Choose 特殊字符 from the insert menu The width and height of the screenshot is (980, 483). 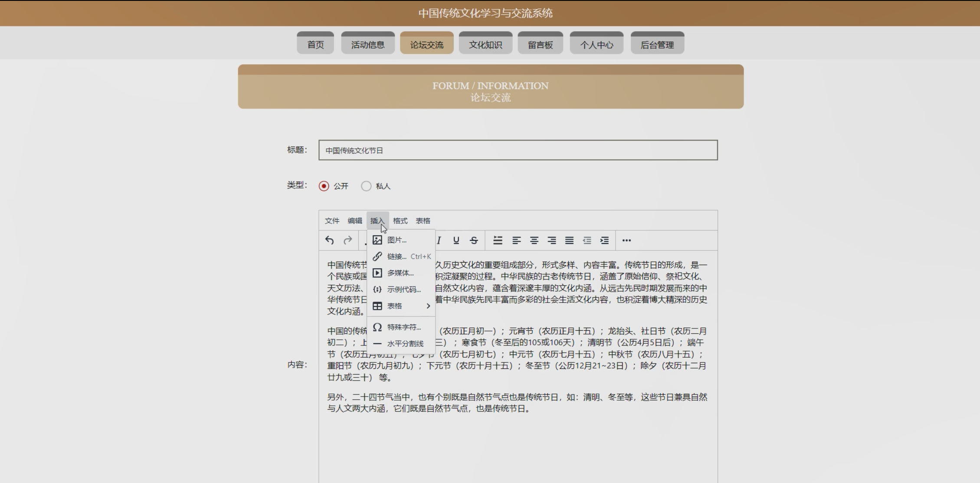(x=403, y=327)
